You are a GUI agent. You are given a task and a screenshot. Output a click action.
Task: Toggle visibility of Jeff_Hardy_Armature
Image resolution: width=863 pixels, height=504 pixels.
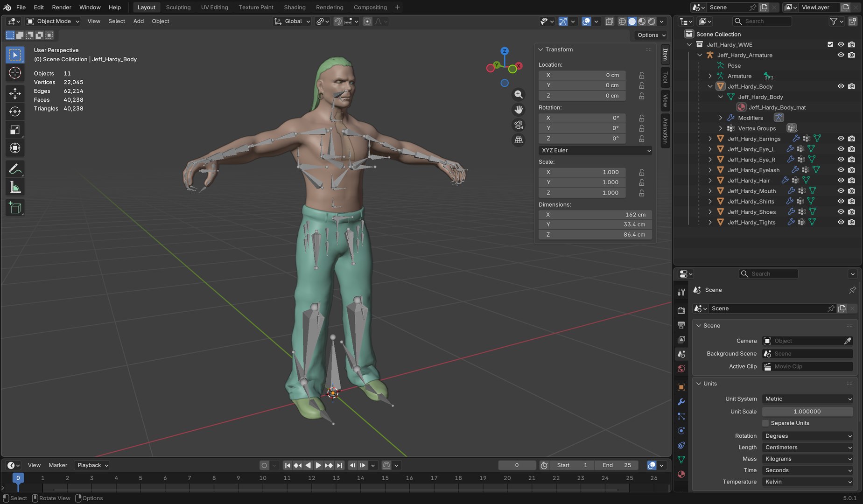click(x=841, y=55)
